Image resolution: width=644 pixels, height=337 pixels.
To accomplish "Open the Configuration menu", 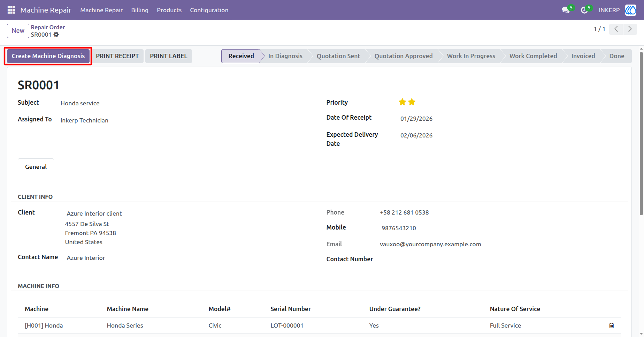I will 209,10.
